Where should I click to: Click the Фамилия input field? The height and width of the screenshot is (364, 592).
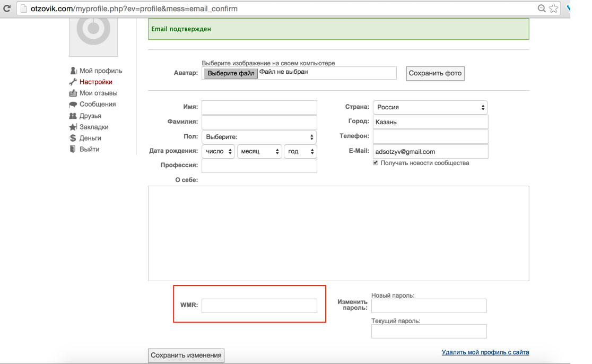pyautogui.click(x=259, y=122)
